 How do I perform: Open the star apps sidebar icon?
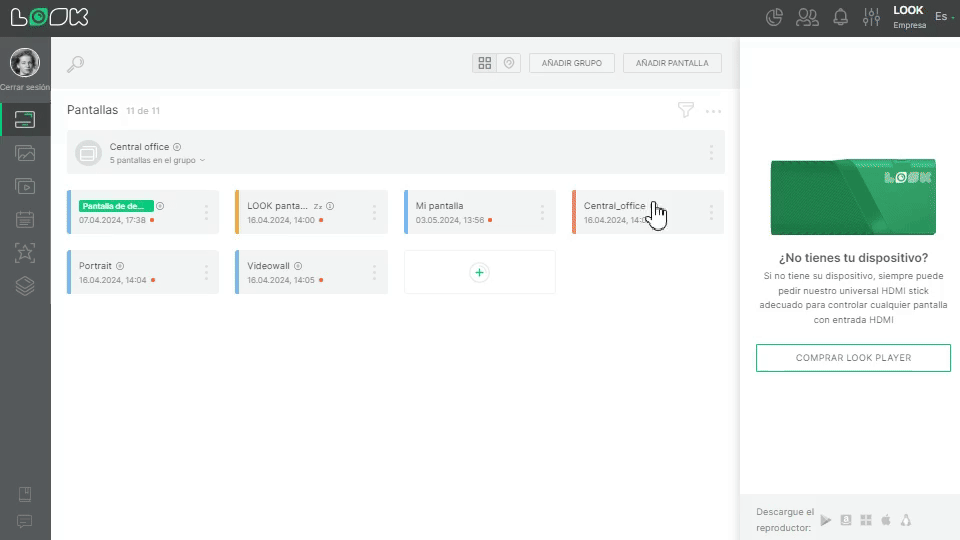25,252
